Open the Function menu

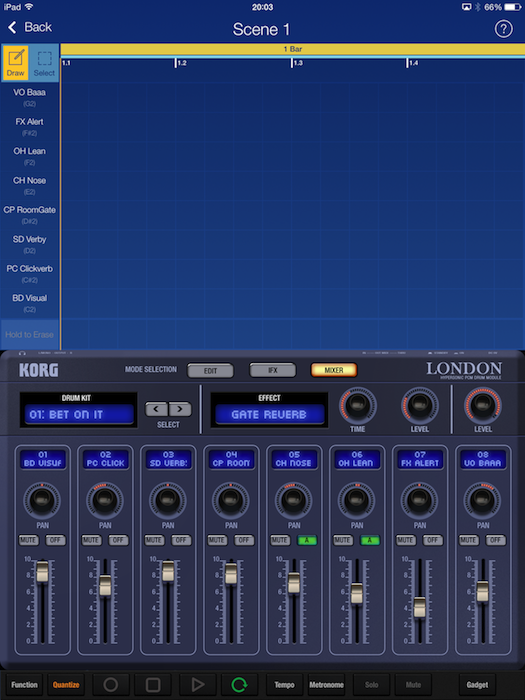[x=25, y=684]
